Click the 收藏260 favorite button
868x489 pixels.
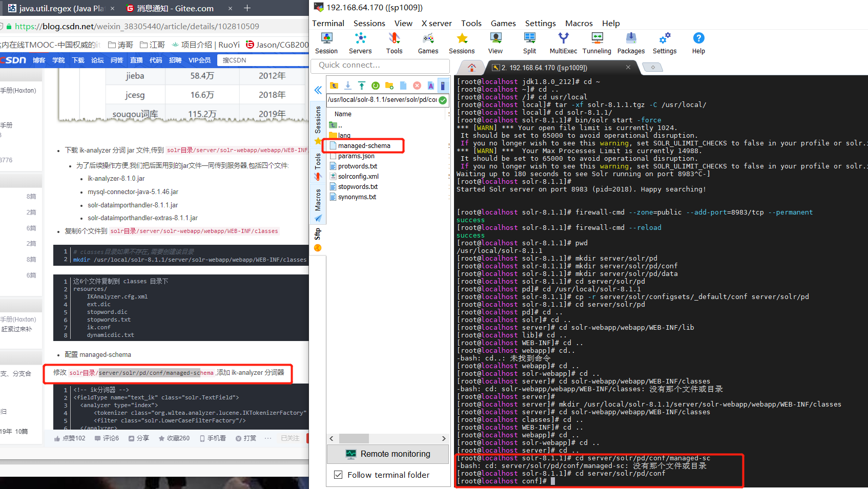(174, 438)
